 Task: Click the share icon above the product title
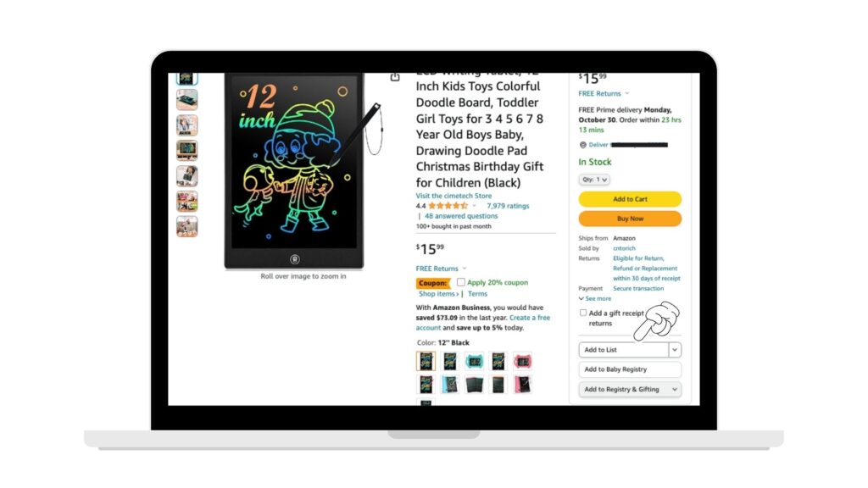pyautogui.click(x=395, y=77)
